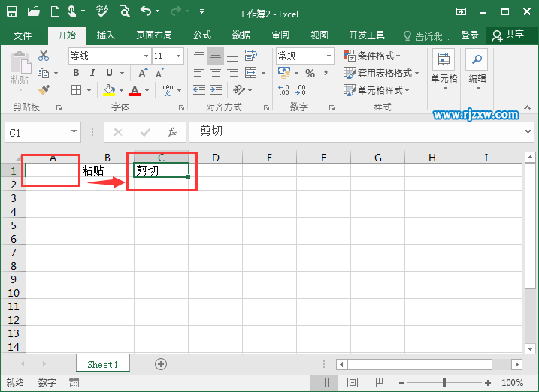Toggle Bold formatting
539x392 pixels.
76,73
